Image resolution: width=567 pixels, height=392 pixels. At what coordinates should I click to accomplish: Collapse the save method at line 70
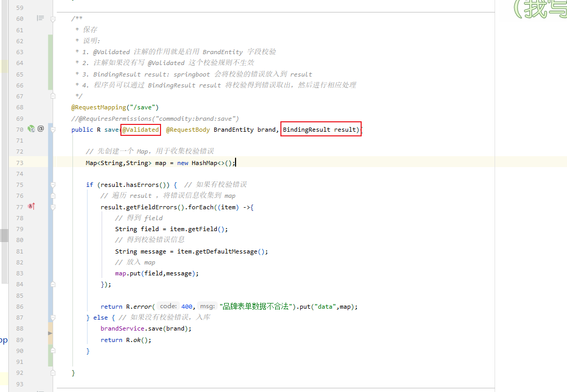tap(53, 129)
